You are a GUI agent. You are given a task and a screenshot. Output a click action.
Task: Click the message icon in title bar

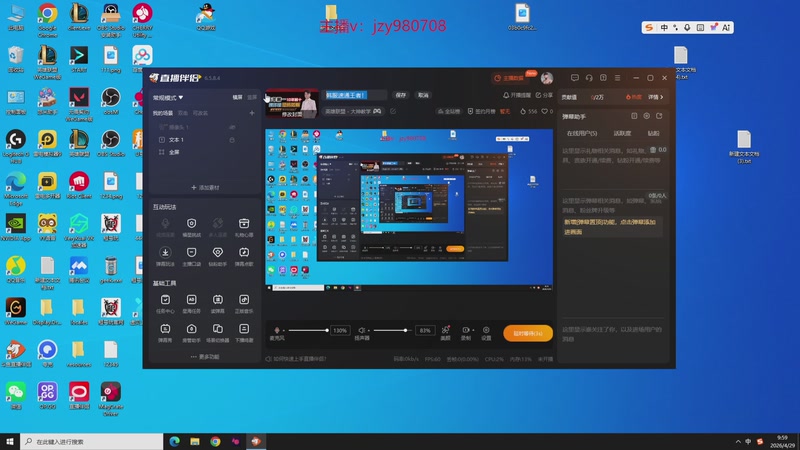tap(575, 78)
